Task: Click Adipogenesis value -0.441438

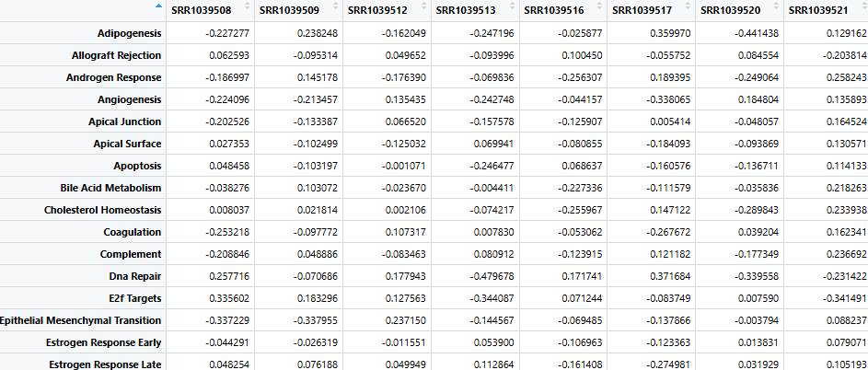Action: 757,33
